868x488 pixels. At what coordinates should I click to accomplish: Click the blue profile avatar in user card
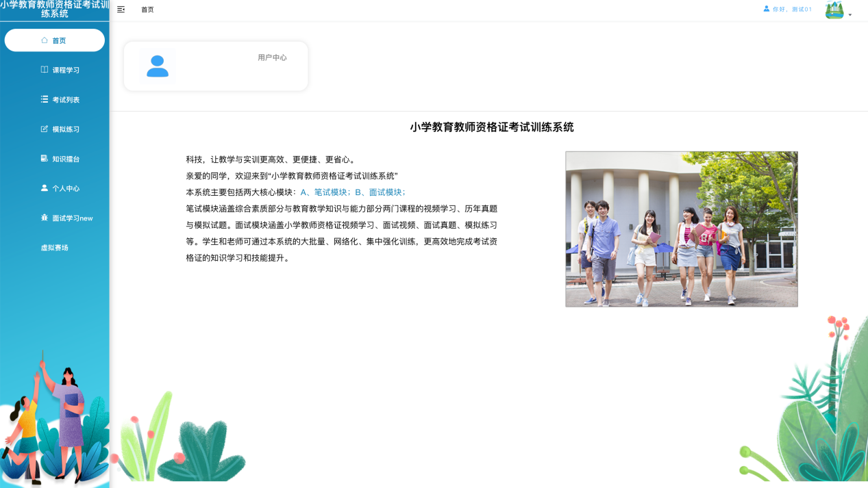[158, 66]
